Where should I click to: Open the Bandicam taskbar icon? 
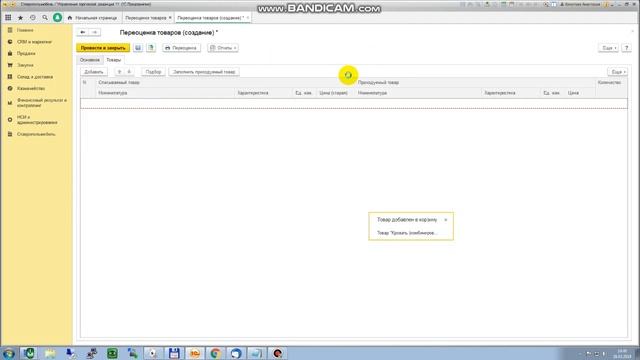[x=278, y=353]
